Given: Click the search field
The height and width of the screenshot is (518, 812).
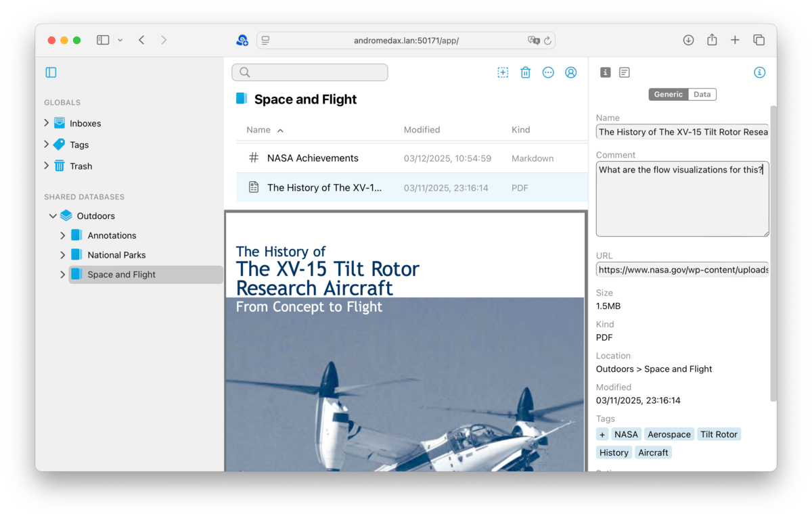Looking at the screenshot, I should pyautogui.click(x=310, y=72).
